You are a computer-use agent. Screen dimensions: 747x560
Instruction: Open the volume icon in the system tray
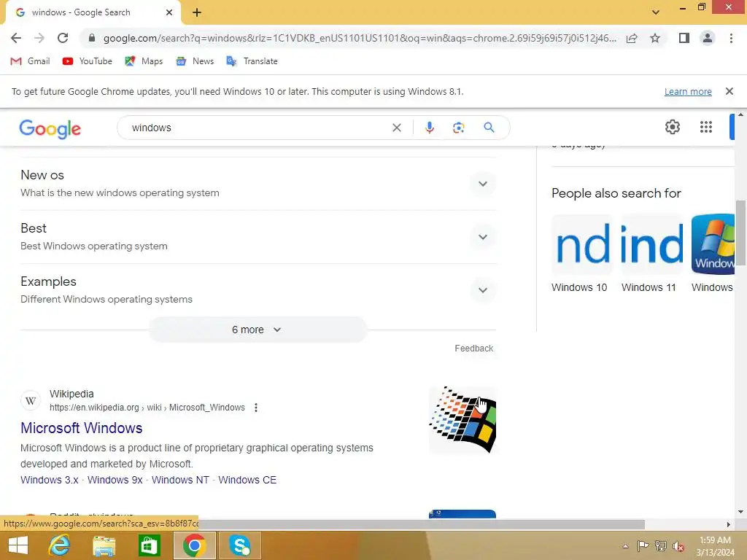pos(678,546)
